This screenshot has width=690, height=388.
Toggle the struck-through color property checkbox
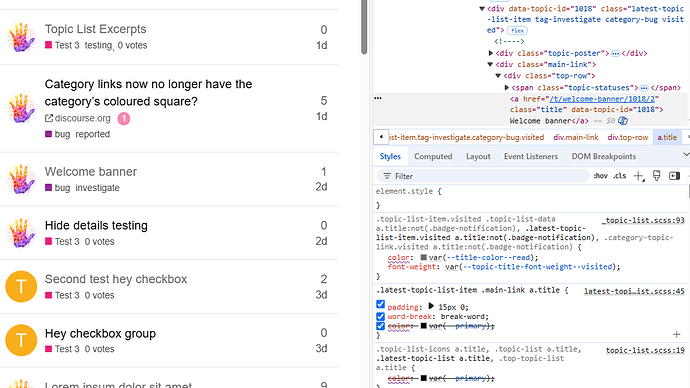coord(381,326)
